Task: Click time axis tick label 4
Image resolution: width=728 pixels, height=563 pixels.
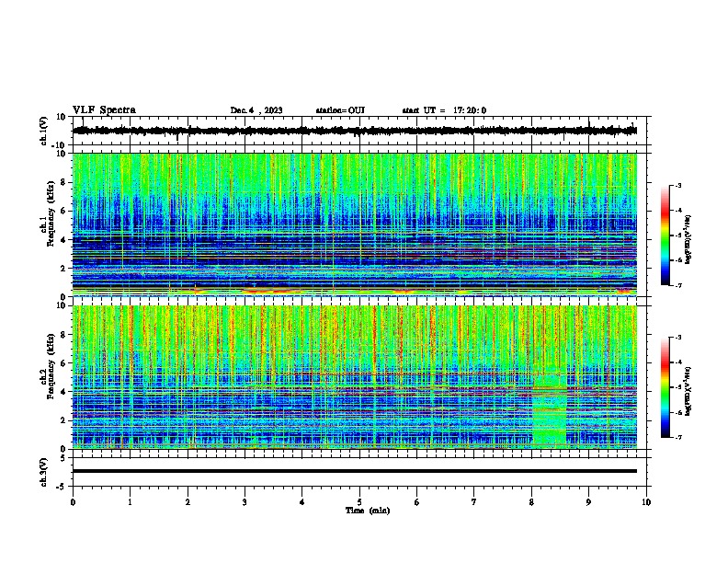Action: point(302,502)
